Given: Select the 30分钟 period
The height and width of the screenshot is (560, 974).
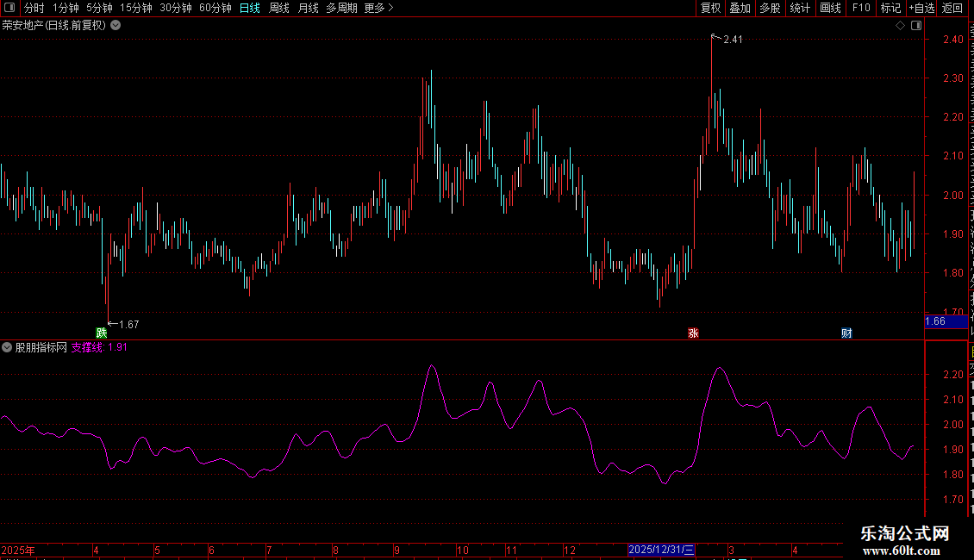Looking at the screenshot, I should click(176, 8).
